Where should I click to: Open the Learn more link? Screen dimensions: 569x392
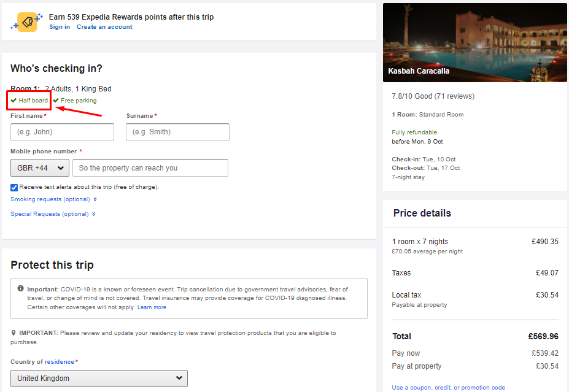pos(152,307)
